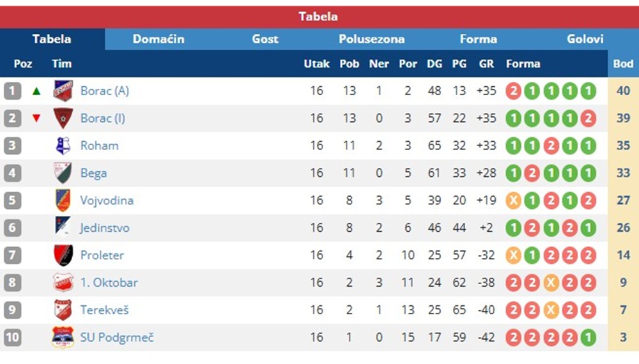Click the SU Podgrmeč team logo

[x=63, y=337]
